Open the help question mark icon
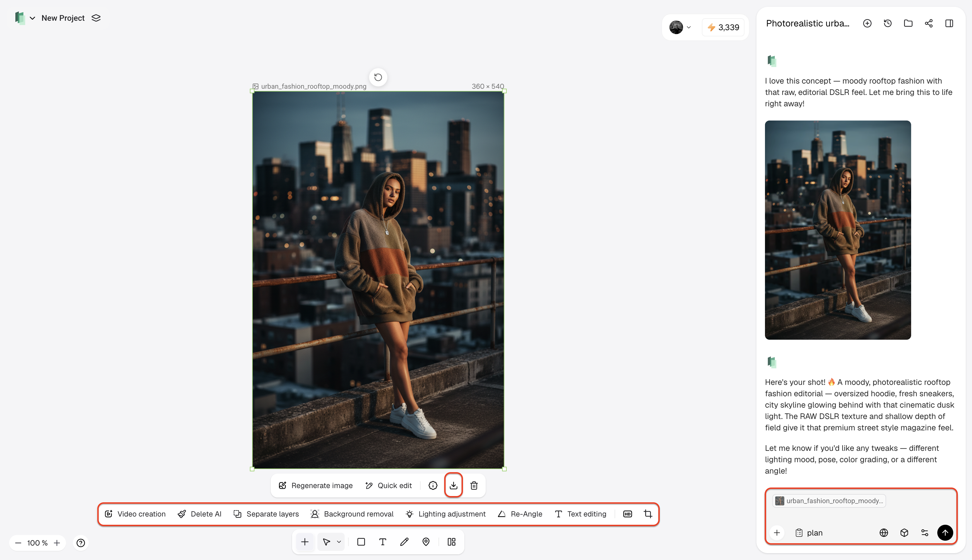 pyautogui.click(x=81, y=543)
